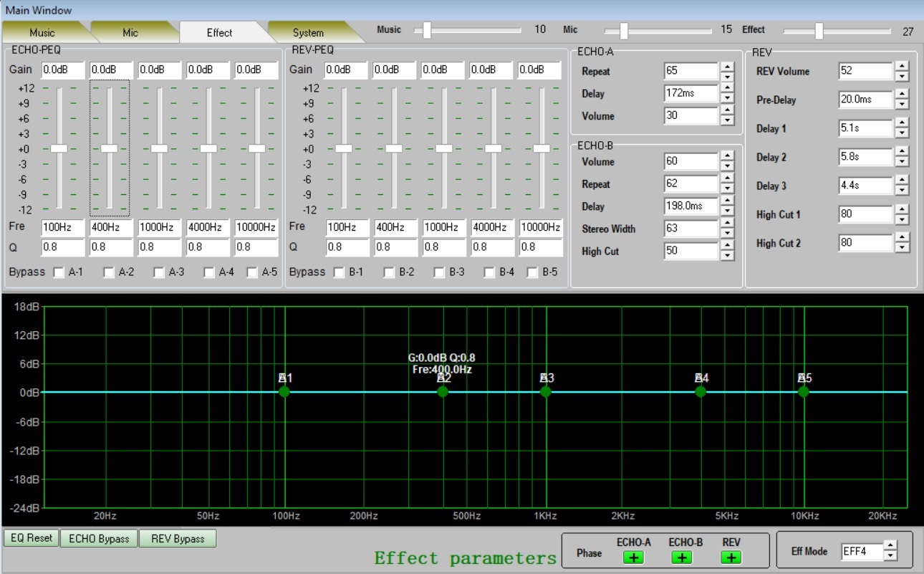Select the 1KHz EQ node on graph

[546, 391]
